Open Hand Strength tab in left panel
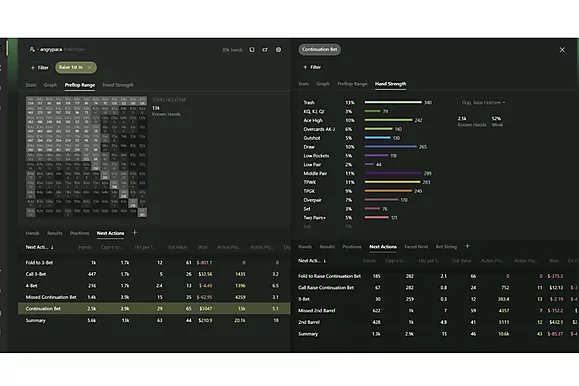This screenshot has height=386, width=579. tap(118, 85)
